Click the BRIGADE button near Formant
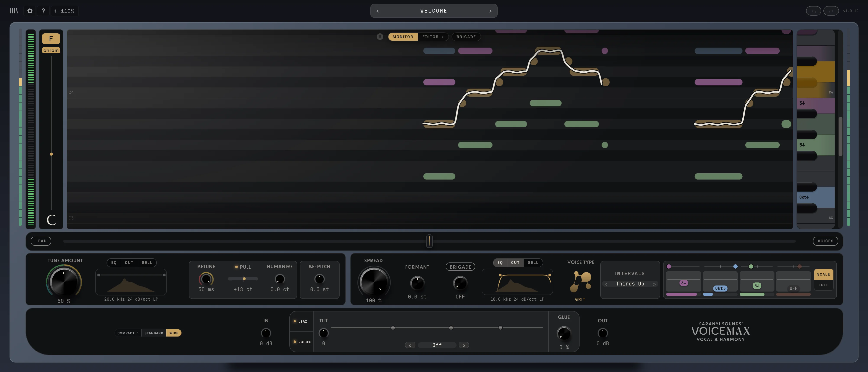 pos(460,267)
